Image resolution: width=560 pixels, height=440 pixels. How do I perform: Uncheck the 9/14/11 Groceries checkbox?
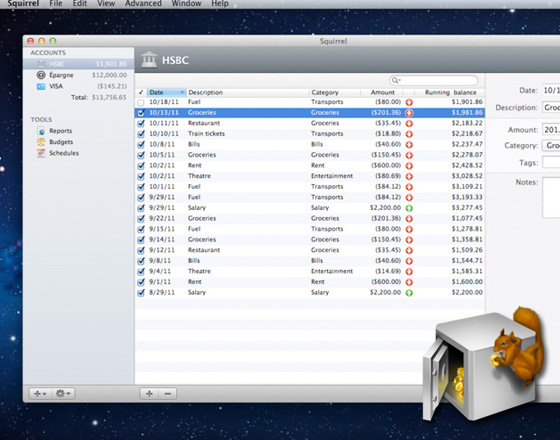coord(141,240)
